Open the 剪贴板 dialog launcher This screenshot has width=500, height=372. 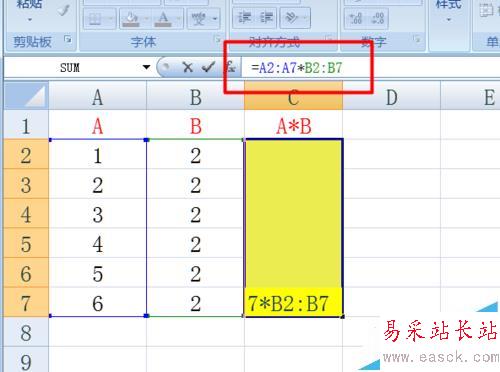[x=68, y=40]
